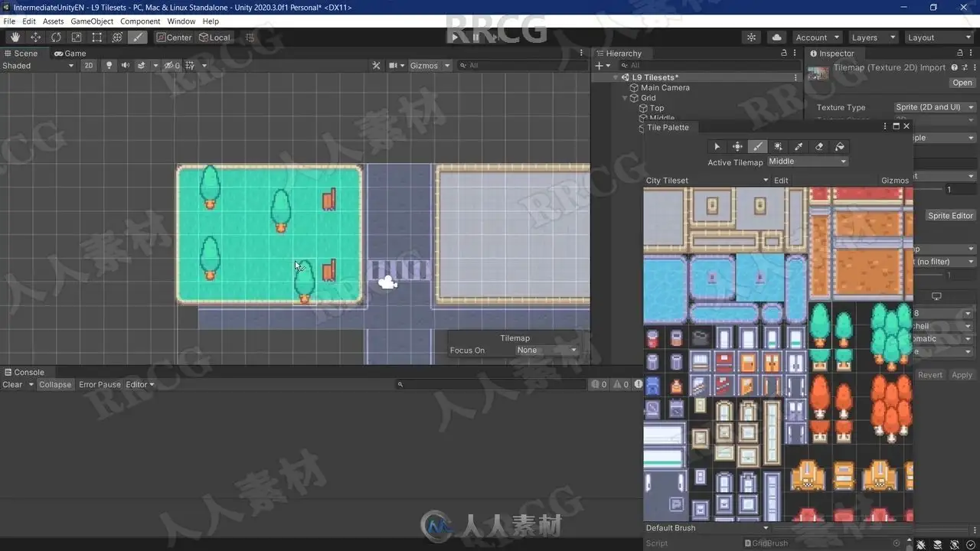Switch to the Scene tab

[21, 53]
